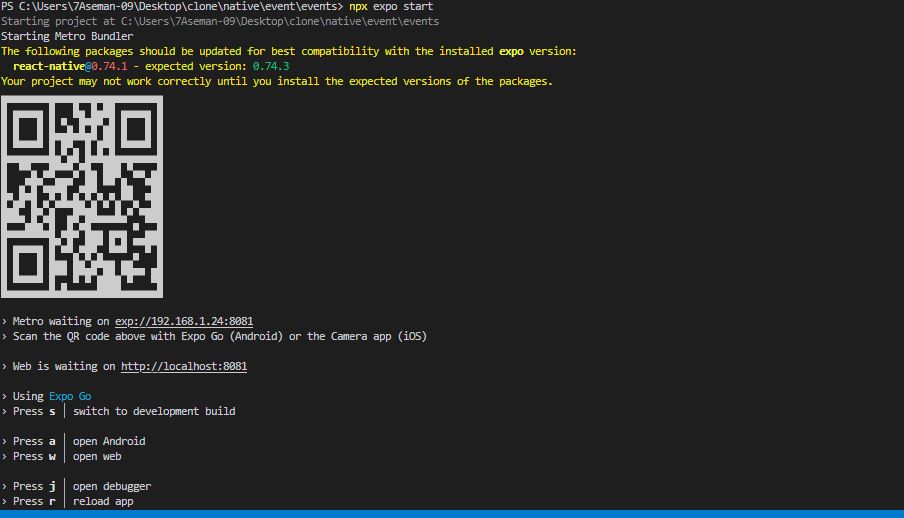Open the http://localhost:8081 web link
This screenshot has width=904, height=518.
click(184, 366)
